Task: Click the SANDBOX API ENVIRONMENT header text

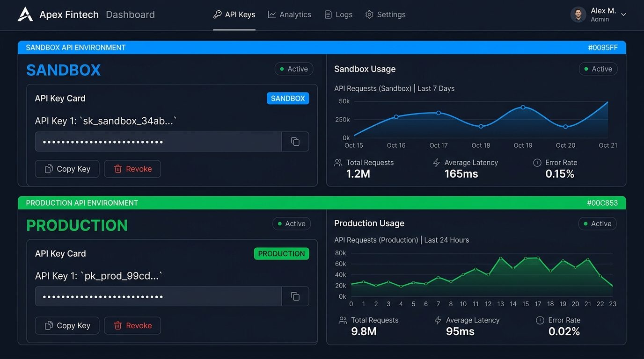Action: (76, 48)
